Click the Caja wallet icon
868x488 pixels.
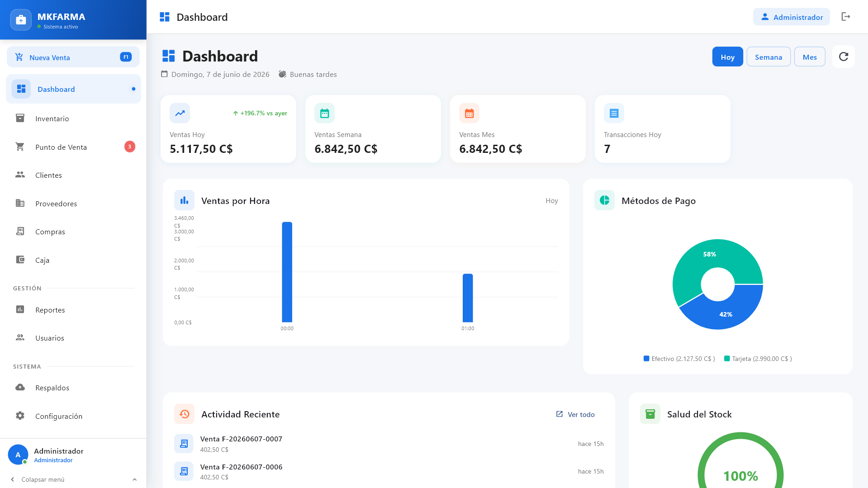tap(20, 260)
